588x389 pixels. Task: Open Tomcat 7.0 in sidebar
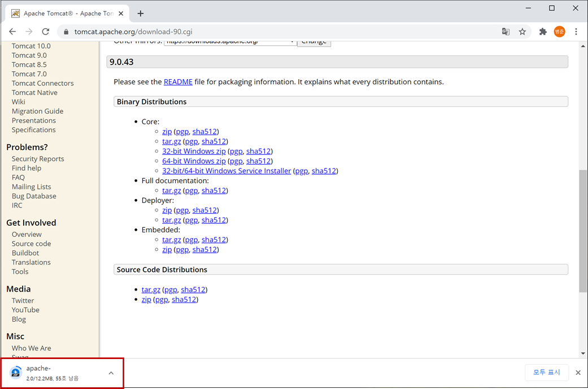29,74
